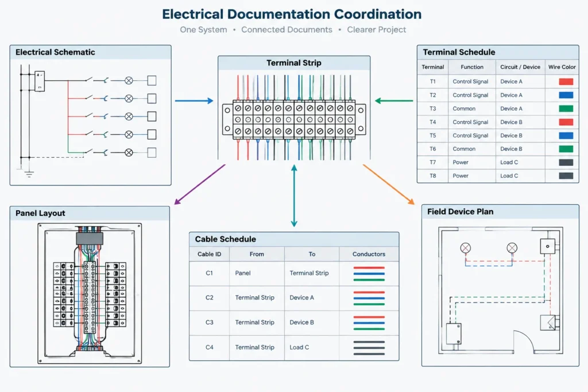The image size is (588, 392).
Task: Click Device A in cable row C2
Action: [312, 298]
